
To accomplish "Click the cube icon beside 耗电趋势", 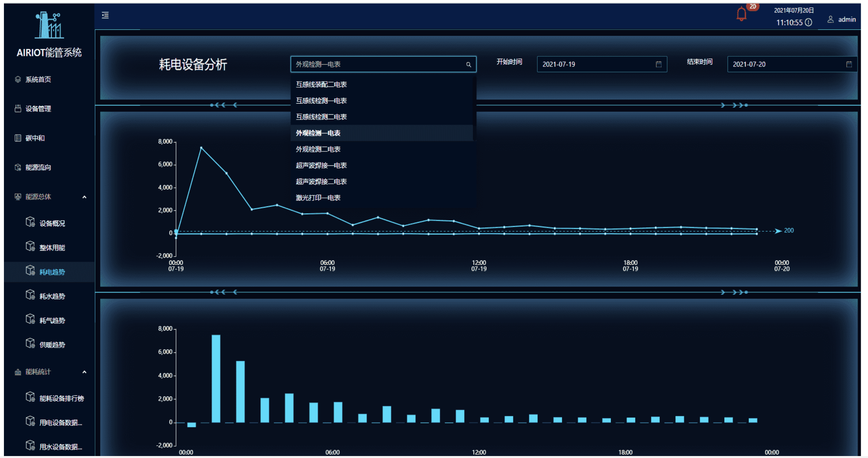I will pyautogui.click(x=30, y=271).
